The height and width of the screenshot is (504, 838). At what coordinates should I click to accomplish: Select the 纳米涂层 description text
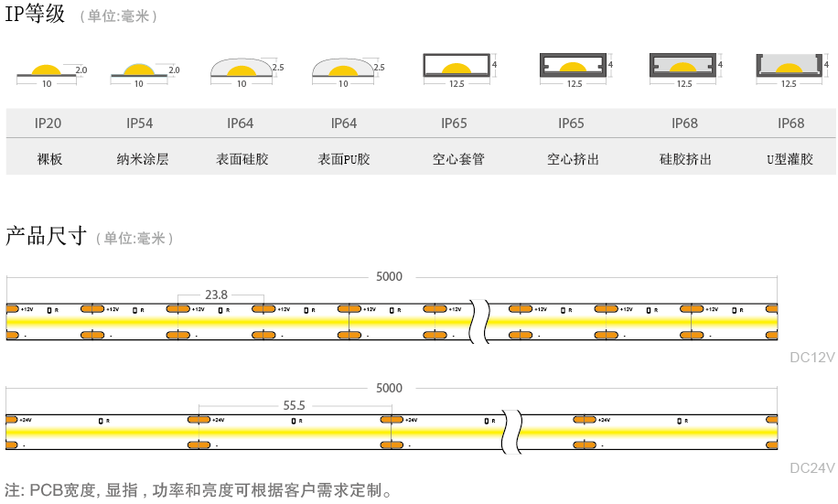pos(143,159)
